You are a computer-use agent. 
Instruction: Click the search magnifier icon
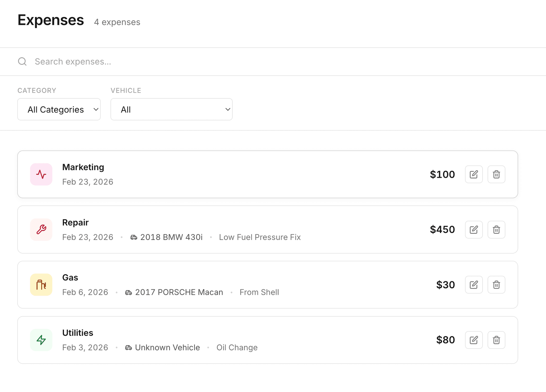pyautogui.click(x=22, y=61)
